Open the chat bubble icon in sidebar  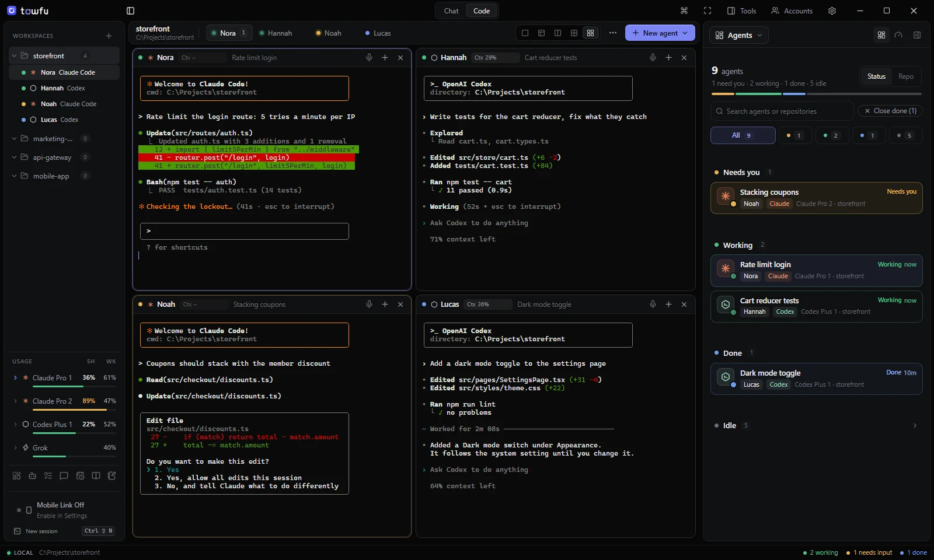point(64,476)
